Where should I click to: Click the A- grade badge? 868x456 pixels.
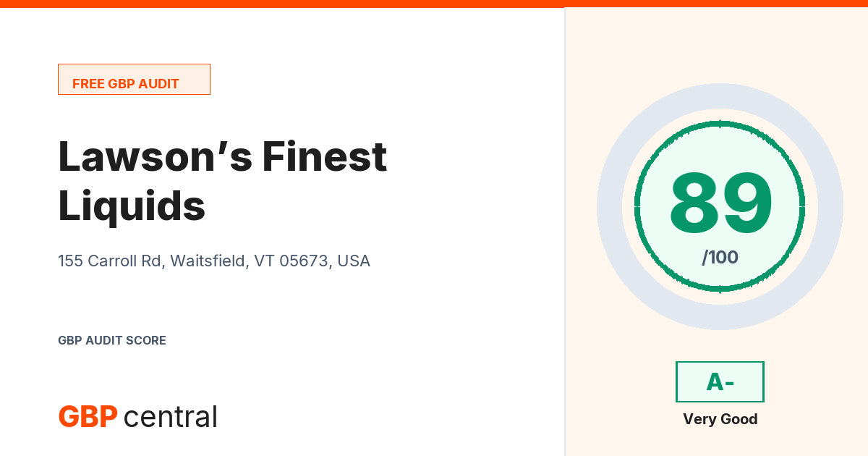tap(720, 381)
